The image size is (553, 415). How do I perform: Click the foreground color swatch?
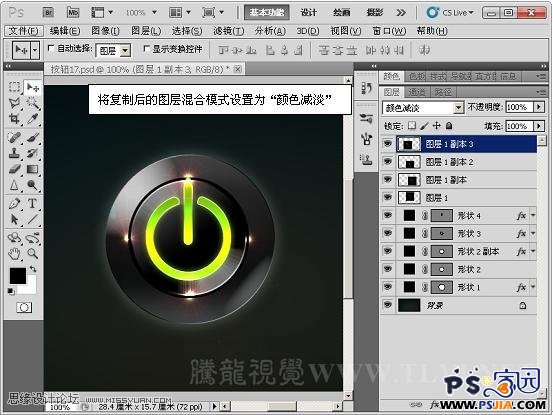pos(18,276)
